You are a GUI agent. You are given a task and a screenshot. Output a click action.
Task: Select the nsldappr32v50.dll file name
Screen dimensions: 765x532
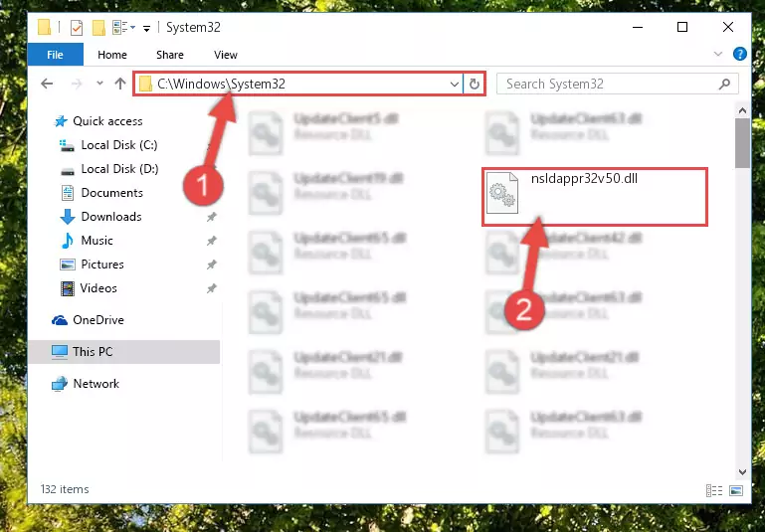tap(584, 178)
